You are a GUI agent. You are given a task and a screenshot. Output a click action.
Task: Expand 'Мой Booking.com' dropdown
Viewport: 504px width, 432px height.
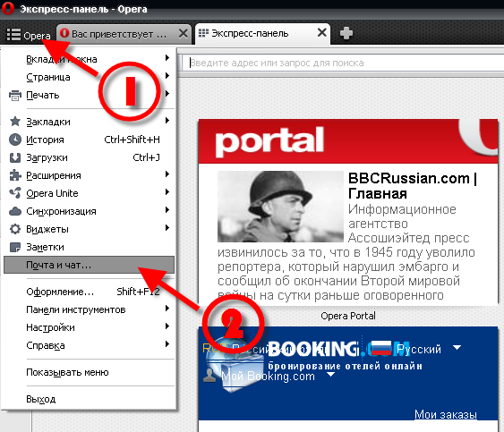pos(330,375)
